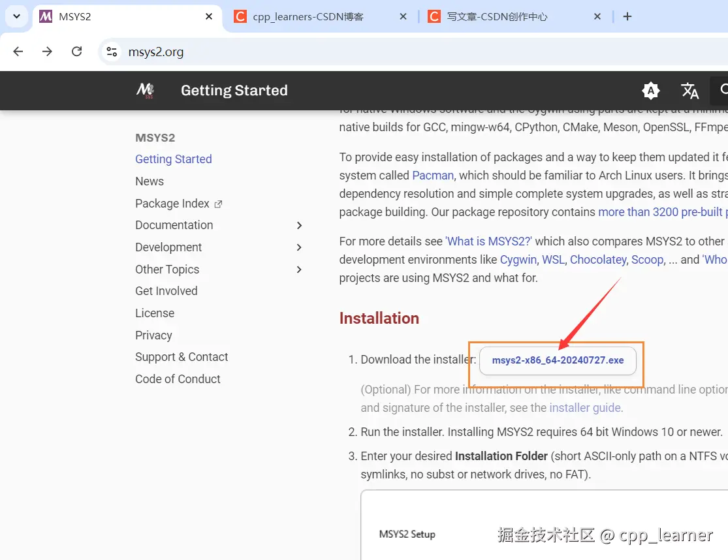Follow the Chocolatey link
The width and height of the screenshot is (728, 560).
tap(598, 259)
